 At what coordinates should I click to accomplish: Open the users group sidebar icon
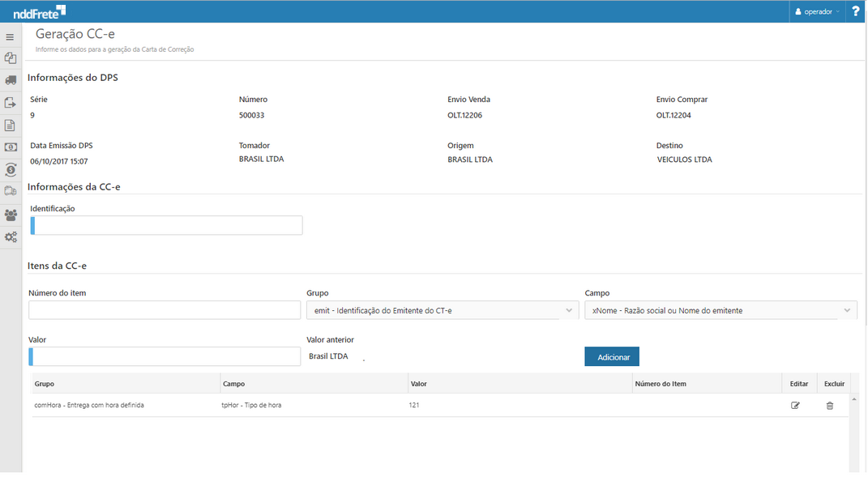coord(11,215)
